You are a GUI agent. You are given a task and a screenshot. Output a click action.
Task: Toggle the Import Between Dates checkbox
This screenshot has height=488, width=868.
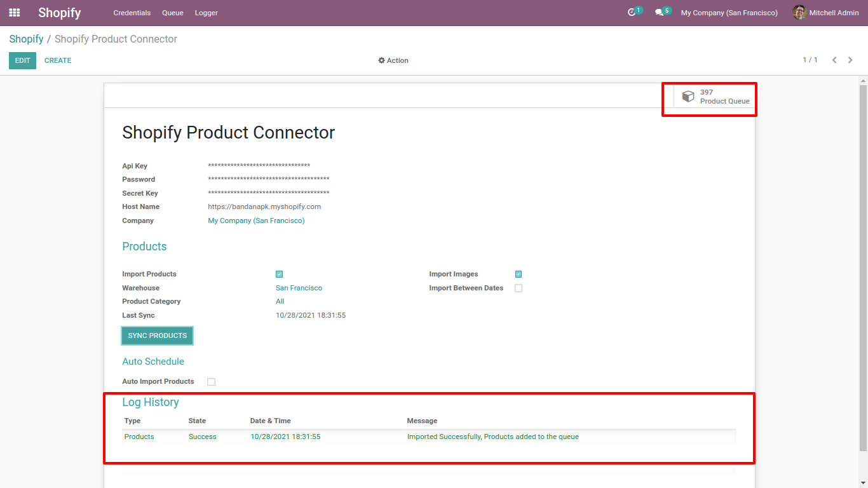[519, 288]
